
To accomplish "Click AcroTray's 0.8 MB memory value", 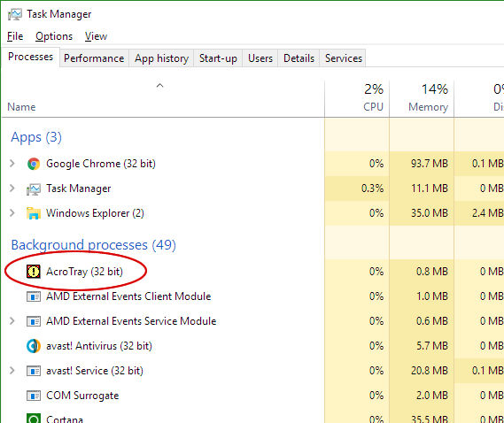I will click(432, 272).
